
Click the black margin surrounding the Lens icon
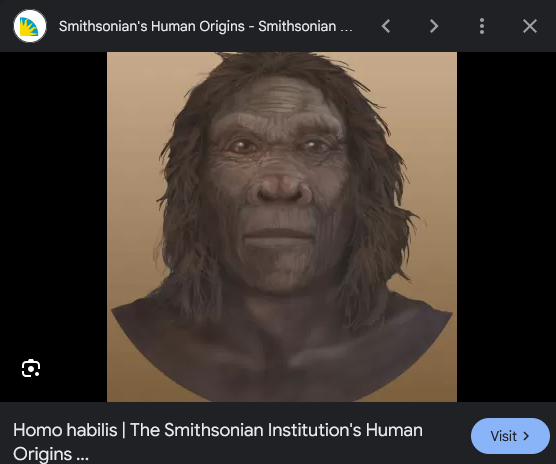coord(53,227)
